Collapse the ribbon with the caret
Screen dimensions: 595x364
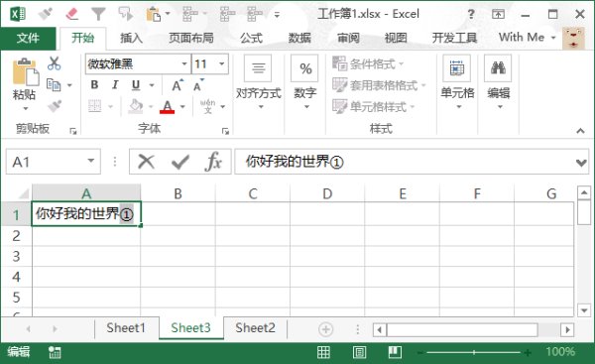580,131
